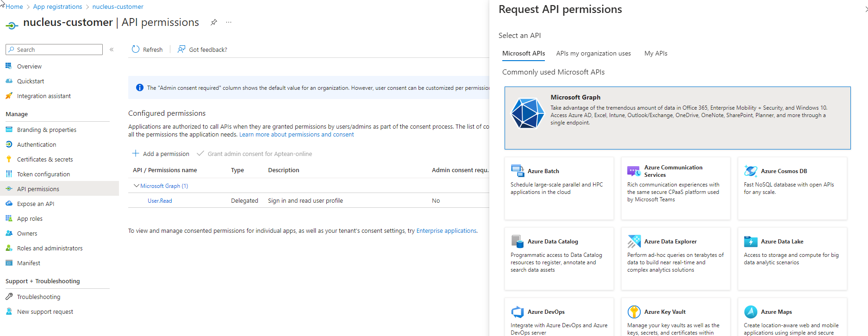
Task: Click the Integration assistant rocket icon
Action: [9, 96]
